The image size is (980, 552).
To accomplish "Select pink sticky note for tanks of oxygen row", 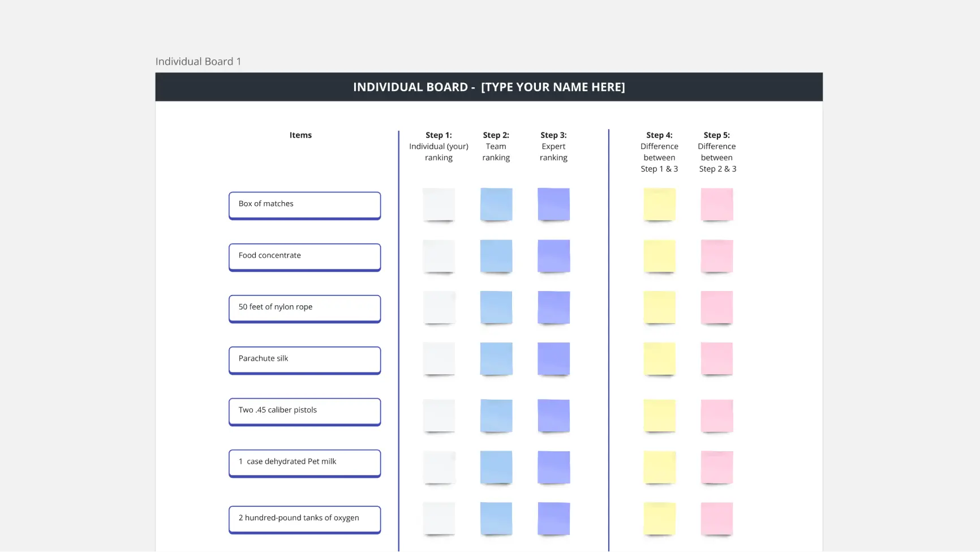I will [x=717, y=519].
